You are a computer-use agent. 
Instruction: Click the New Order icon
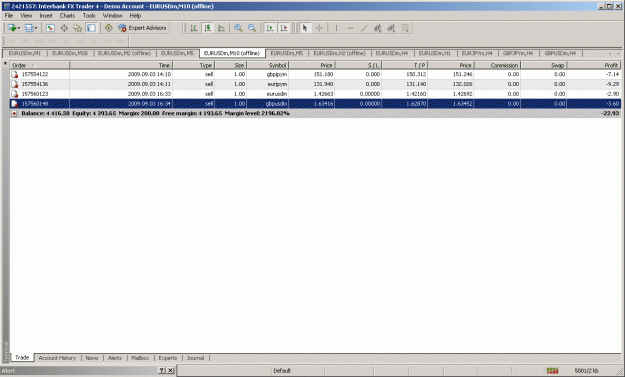(x=109, y=28)
